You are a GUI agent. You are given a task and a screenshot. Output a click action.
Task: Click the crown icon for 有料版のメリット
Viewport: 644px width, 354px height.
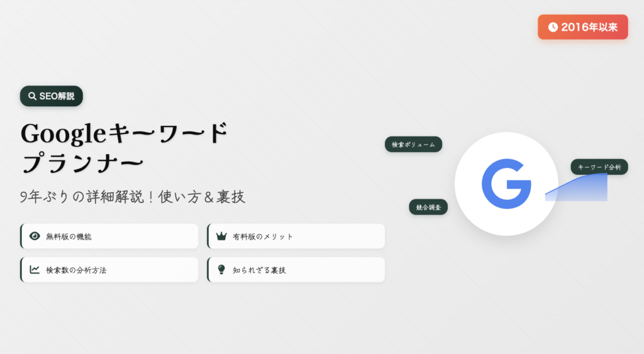[x=221, y=236]
